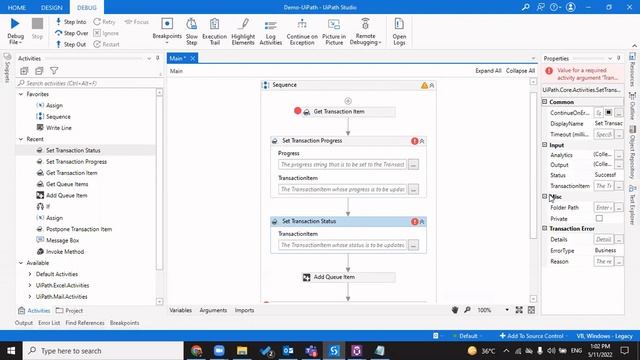
Task: Open the HOME tab
Action: point(17,7)
